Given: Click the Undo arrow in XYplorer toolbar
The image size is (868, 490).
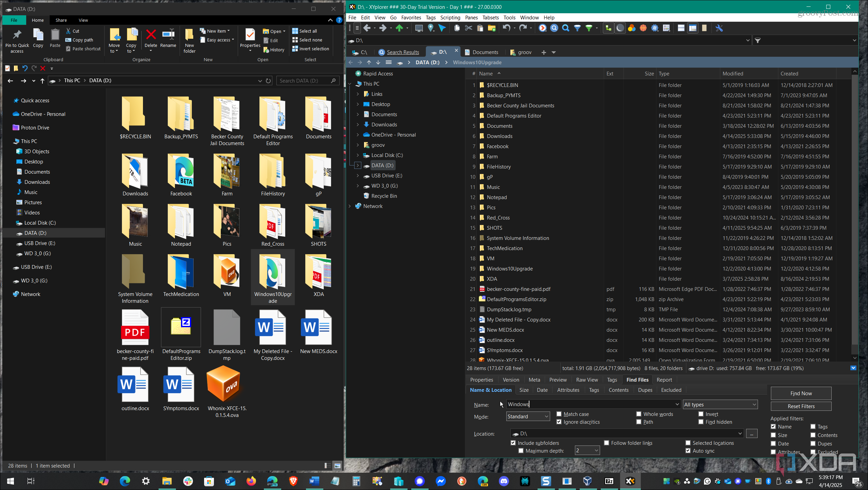Looking at the screenshot, I should [x=506, y=28].
